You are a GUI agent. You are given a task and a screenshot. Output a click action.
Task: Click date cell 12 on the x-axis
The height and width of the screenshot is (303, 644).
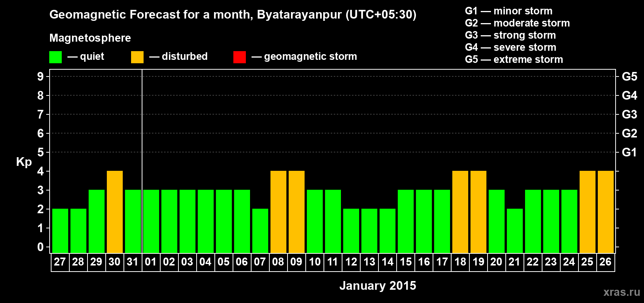[351, 262]
